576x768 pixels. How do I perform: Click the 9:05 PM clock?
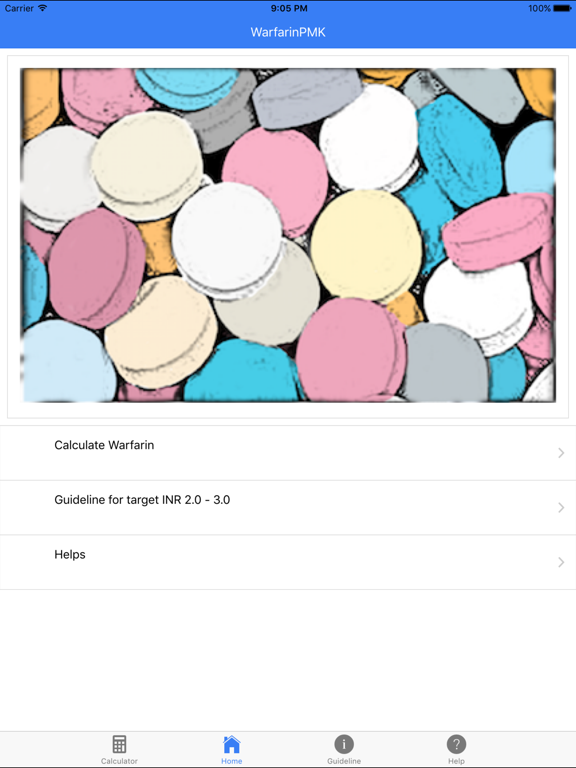289,8
